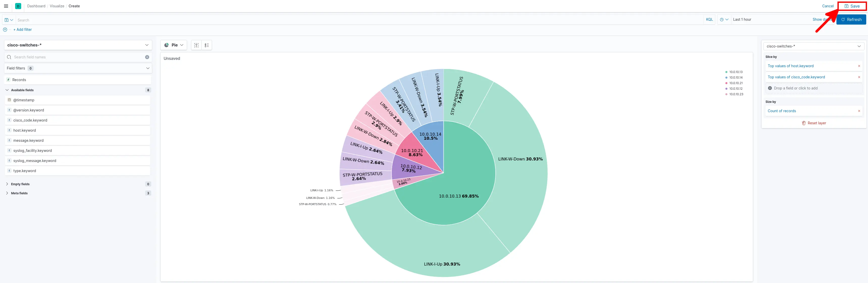Clear the field name search box
Viewport: 868px width, 283px height.
click(147, 57)
